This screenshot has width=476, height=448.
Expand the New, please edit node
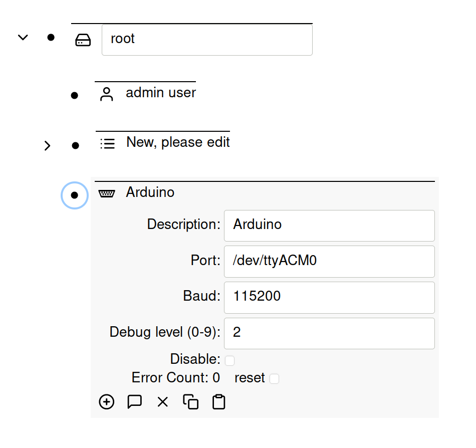[x=47, y=146]
